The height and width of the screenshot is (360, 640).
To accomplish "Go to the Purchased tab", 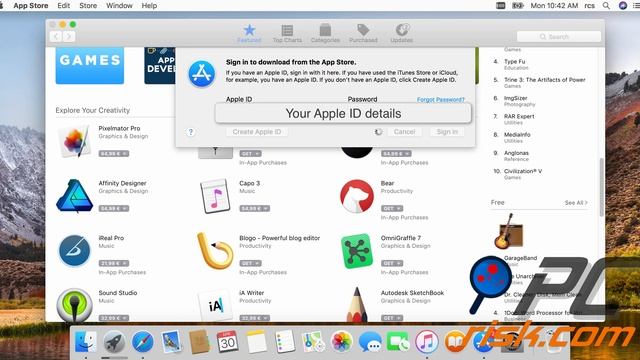I will coord(363,33).
